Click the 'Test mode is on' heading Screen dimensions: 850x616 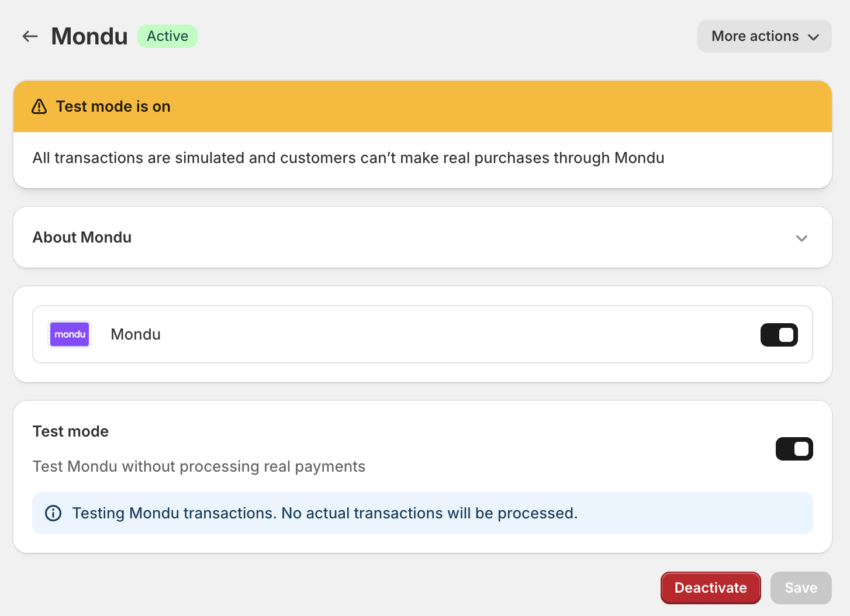click(x=113, y=106)
